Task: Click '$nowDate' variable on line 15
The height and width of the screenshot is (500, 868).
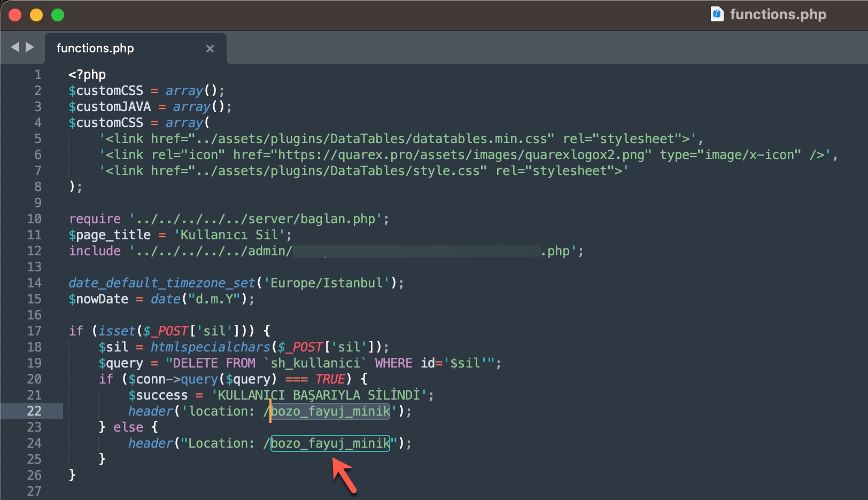Action: click(98, 299)
